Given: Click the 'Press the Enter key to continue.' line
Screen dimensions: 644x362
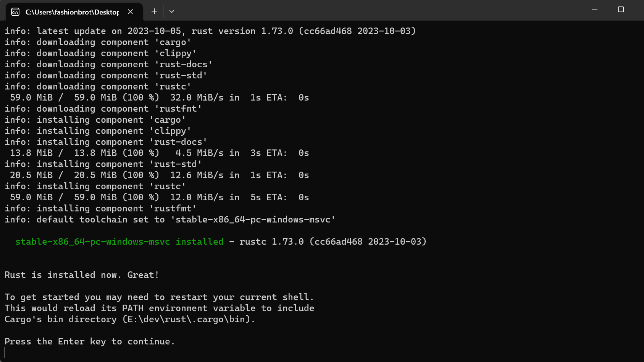Looking at the screenshot, I should coord(90,341).
